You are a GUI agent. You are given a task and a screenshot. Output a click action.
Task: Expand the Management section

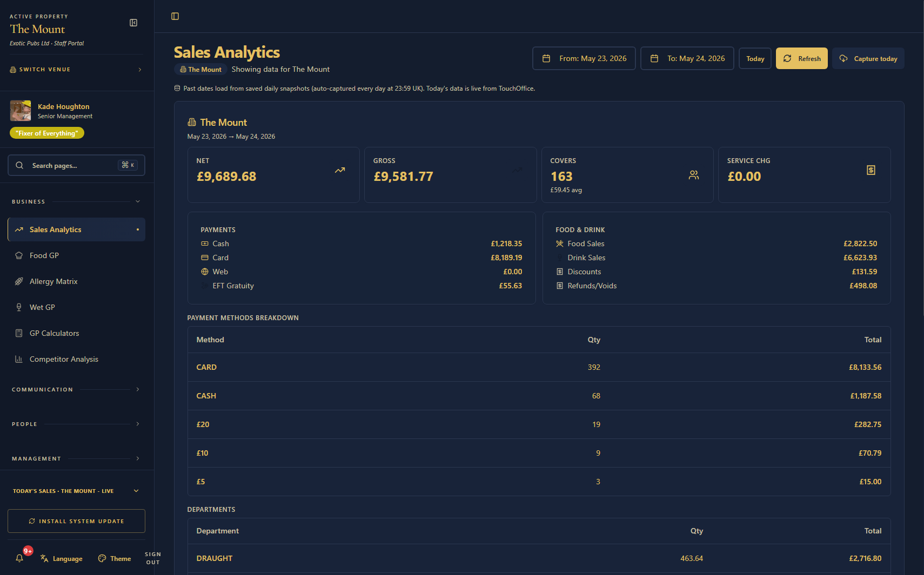coord(76,458)
